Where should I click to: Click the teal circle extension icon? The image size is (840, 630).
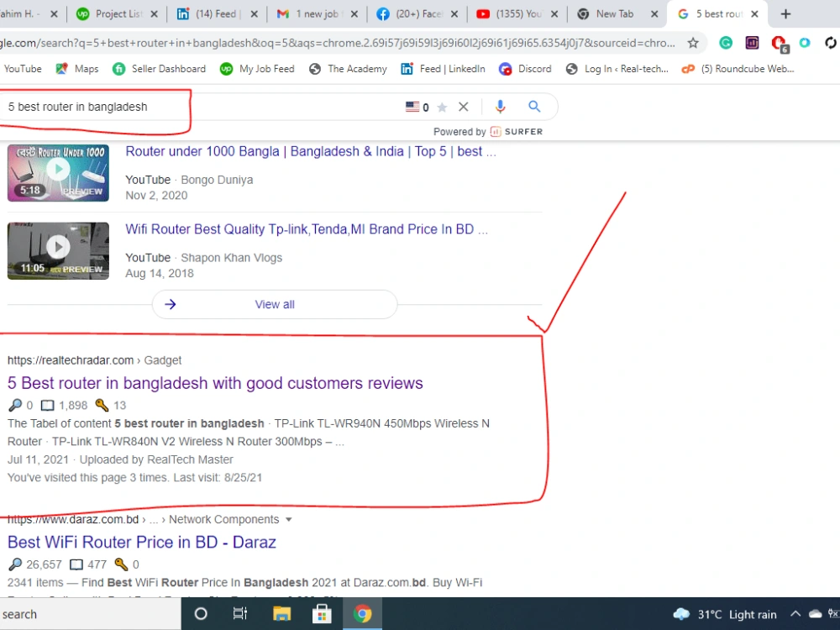[x=805, y=42]
